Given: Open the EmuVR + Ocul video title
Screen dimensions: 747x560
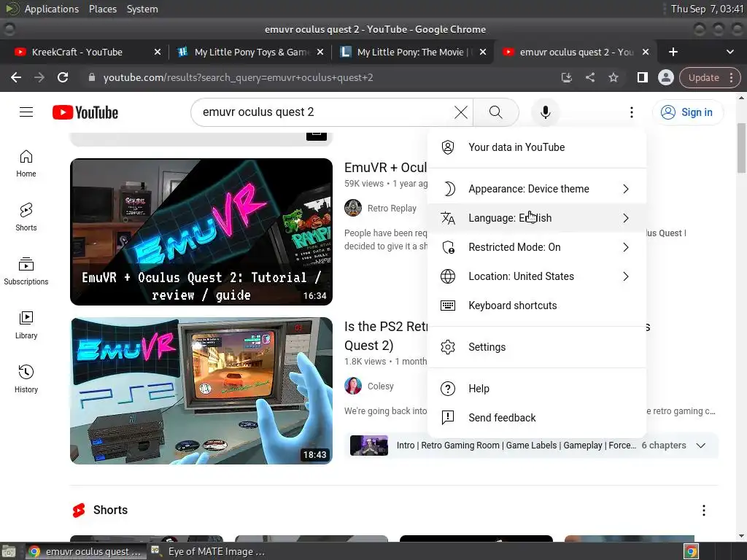Looking at the screenshot, I should [x=385, y=168].
